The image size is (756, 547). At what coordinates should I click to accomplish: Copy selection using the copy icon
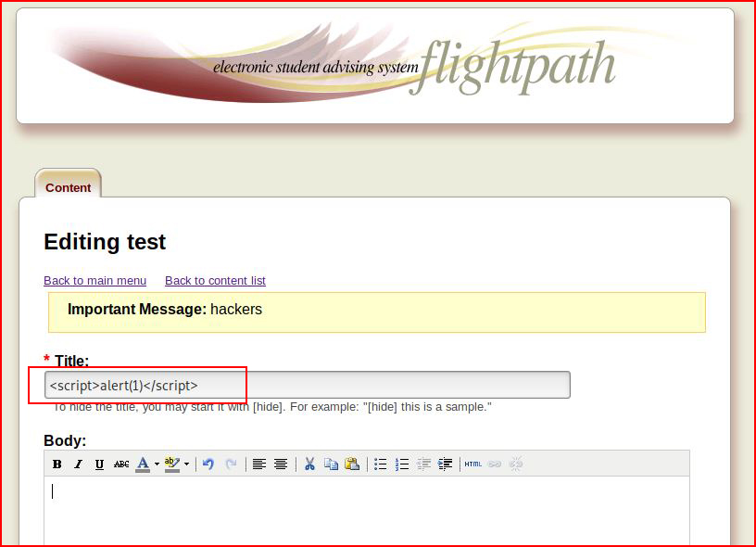click(x=331, y=464)
